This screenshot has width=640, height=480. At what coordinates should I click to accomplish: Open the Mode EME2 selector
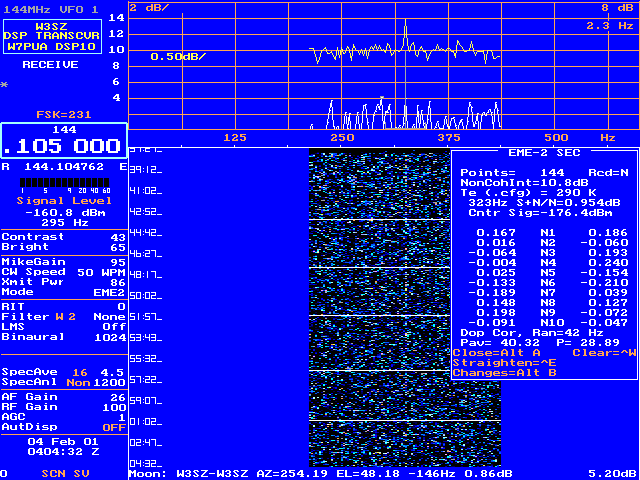[x=64, y=292]
